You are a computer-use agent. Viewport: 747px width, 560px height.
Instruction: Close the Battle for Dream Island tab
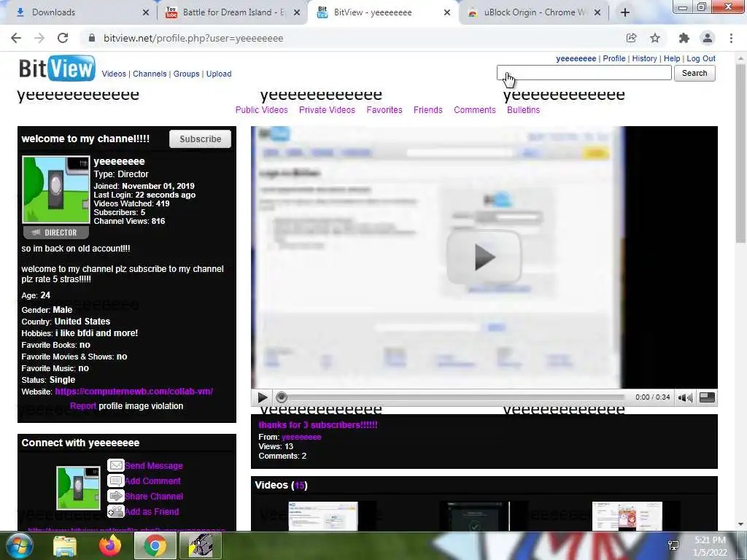pos(297,12)
